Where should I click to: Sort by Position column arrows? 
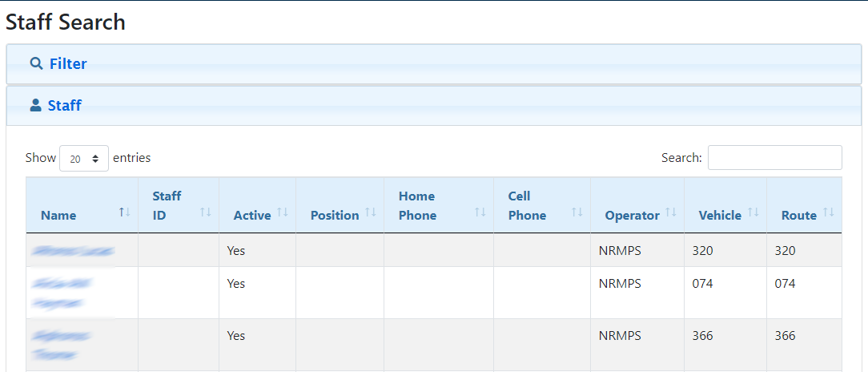(370, 212)
